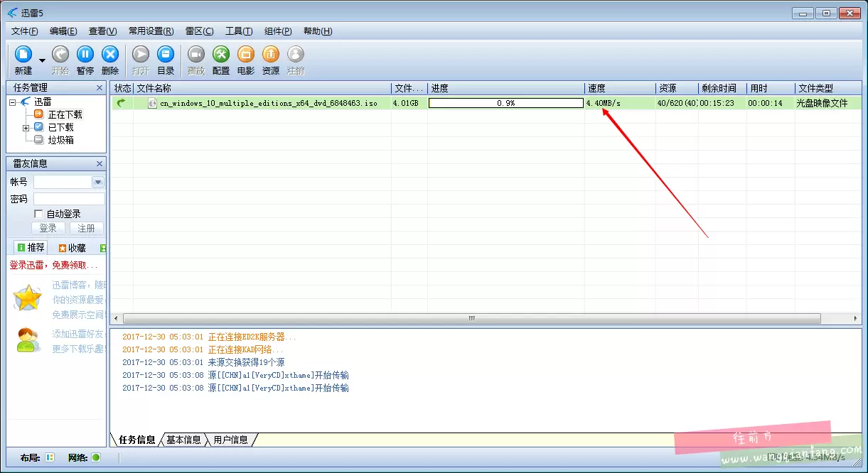Click the 登录 login button
The image size is (868, 473).
tap(48, 228)
